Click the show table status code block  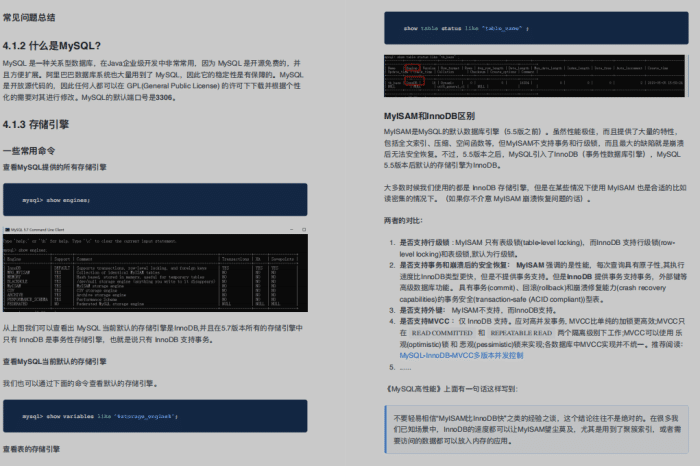(x=536, y=28)
